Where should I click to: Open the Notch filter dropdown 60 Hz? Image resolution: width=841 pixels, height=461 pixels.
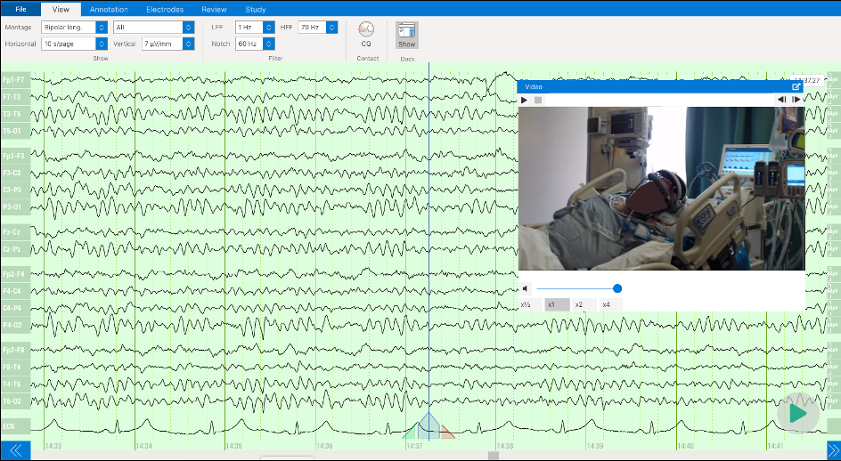(x=255, y=43)
